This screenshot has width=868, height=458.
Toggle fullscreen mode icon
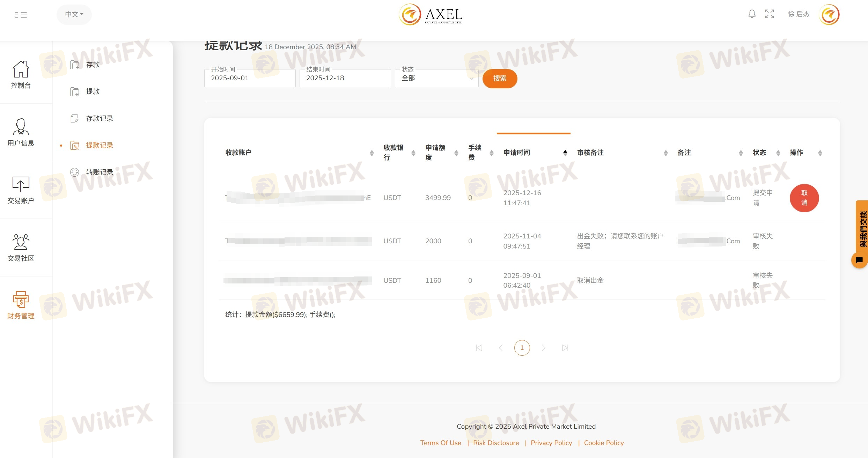pos(770,14)
